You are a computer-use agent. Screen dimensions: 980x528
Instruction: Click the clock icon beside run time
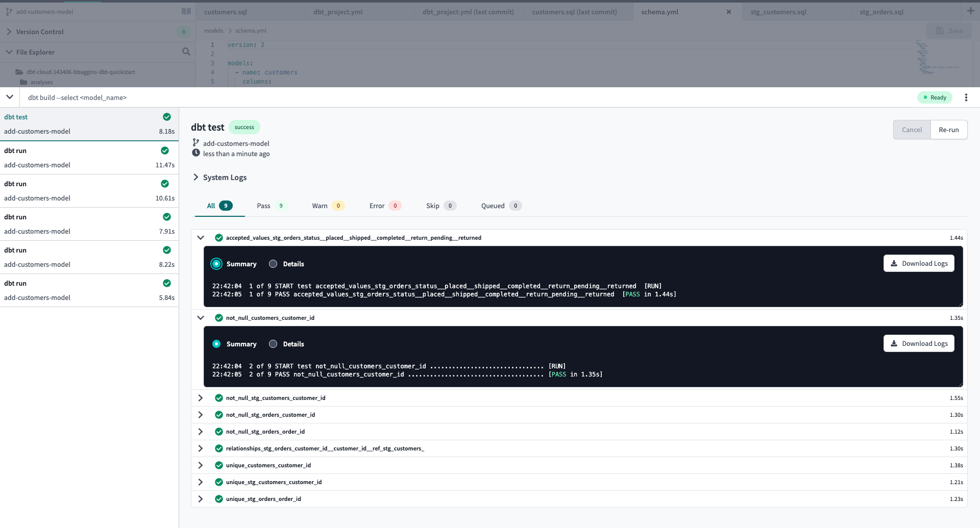point(196,153)
